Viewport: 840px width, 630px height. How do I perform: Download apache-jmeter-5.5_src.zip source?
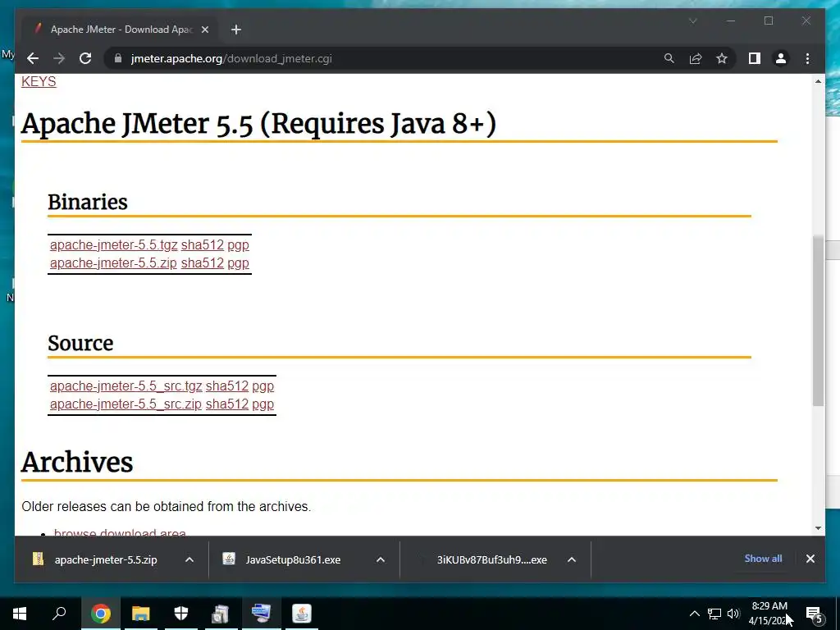tap(126, 404)
